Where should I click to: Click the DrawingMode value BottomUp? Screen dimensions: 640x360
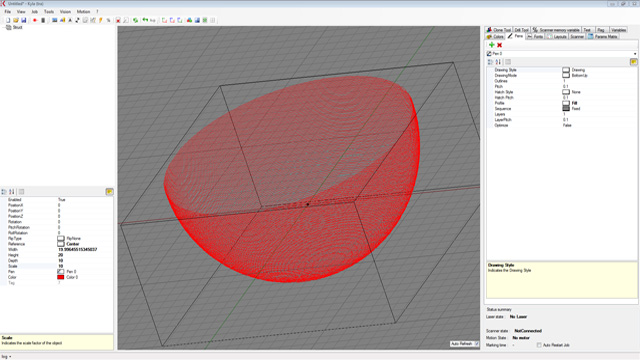[580, 76]
